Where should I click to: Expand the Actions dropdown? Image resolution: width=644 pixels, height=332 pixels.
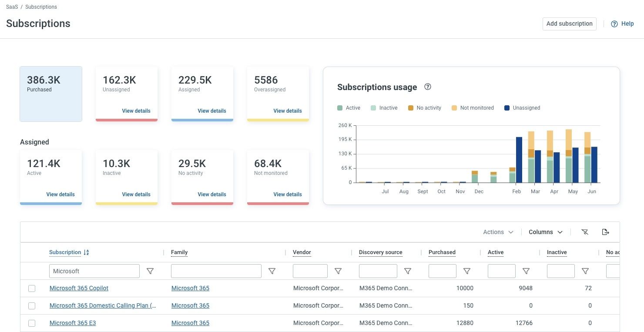(498, 232)
